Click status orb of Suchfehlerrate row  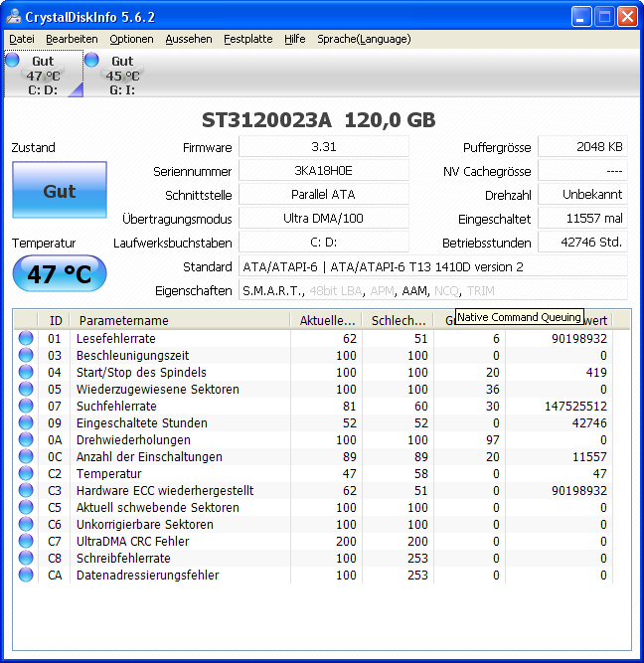pos(26,406)
